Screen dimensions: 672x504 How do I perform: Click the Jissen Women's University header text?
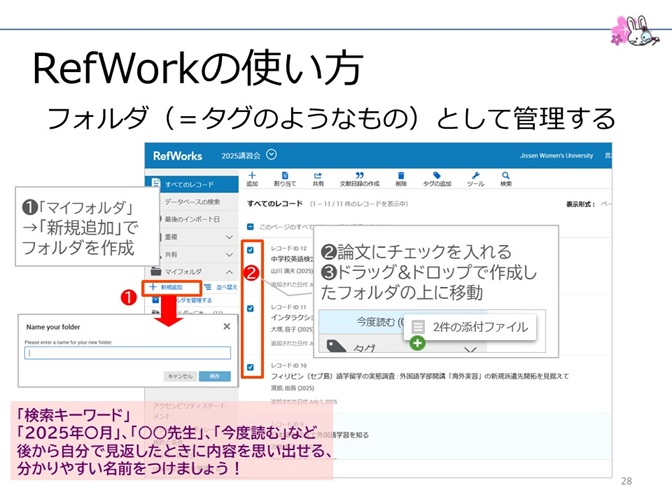coord(556,156)
